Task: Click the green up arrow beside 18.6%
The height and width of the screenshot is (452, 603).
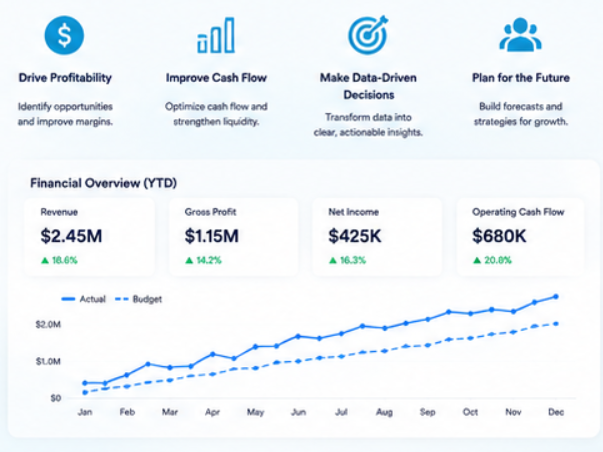Action: click(x=45, y=260)
